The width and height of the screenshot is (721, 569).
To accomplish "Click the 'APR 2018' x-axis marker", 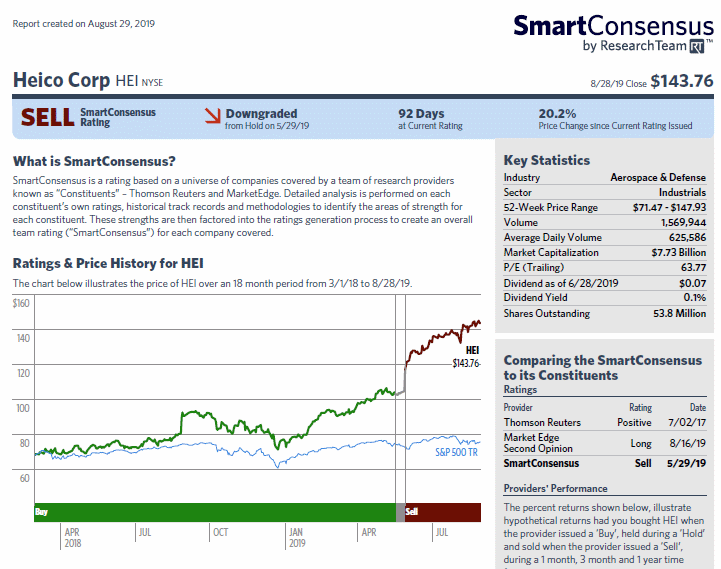I will [x=73, y=538].
